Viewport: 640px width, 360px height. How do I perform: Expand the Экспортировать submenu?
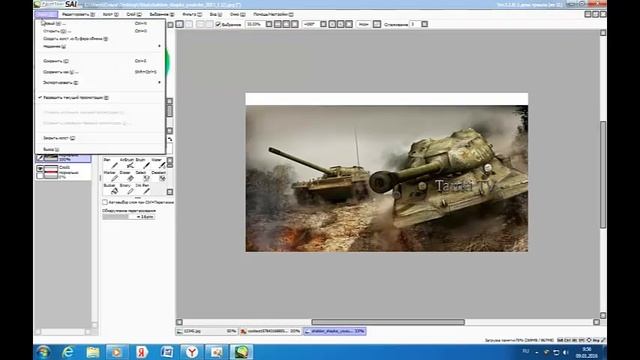point(100,83)
